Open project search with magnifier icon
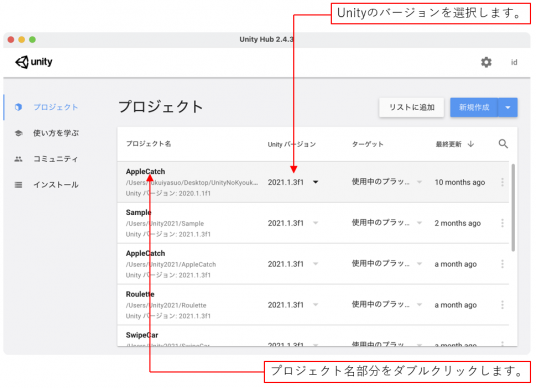Image resolution: width=536 pixels, height=388 pixels. tap(503, 144)
